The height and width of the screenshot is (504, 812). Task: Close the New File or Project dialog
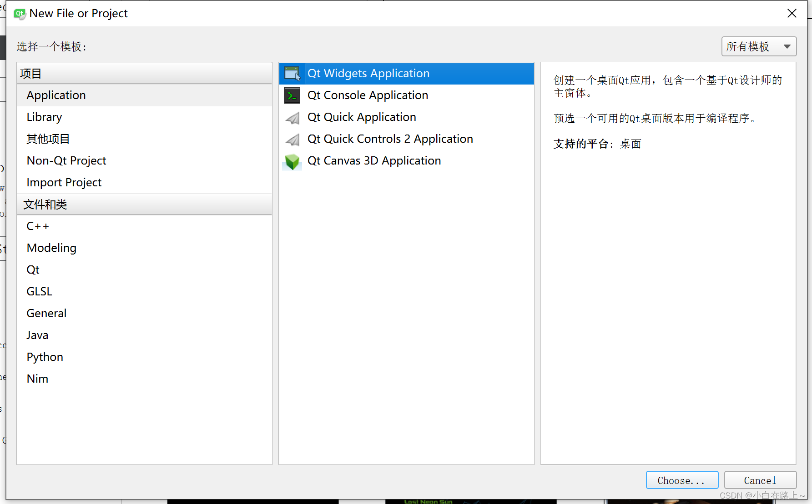792,14
